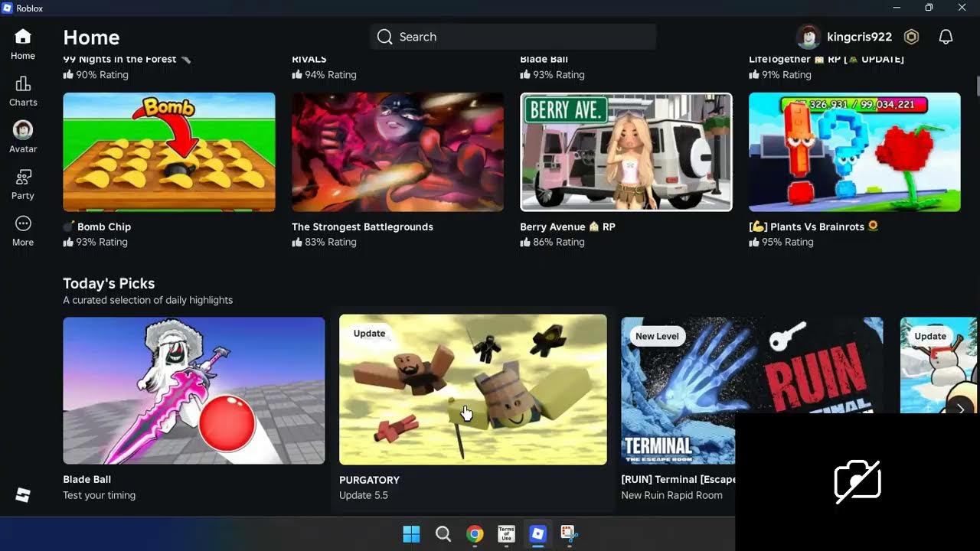Click the "Blade Ball" title under Today's Picks
The height and width of the screenshot is (551, 980).
coord(87,479)
